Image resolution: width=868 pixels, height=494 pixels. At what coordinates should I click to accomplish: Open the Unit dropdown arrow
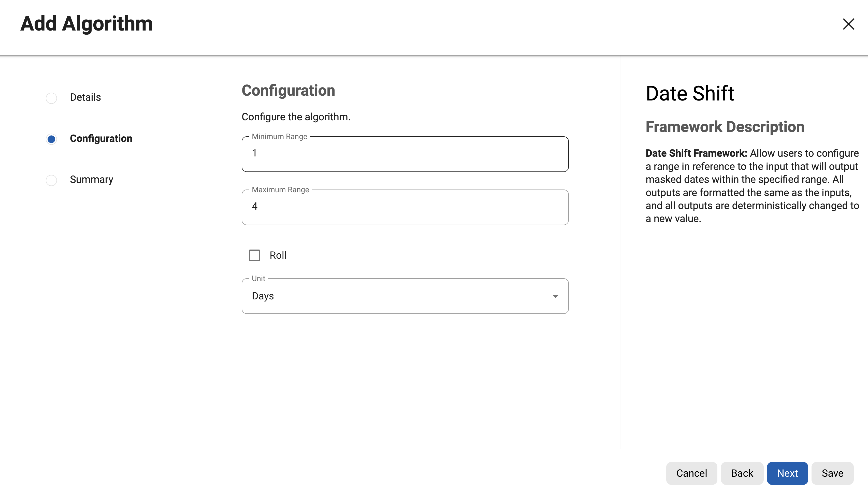point(555,296)
